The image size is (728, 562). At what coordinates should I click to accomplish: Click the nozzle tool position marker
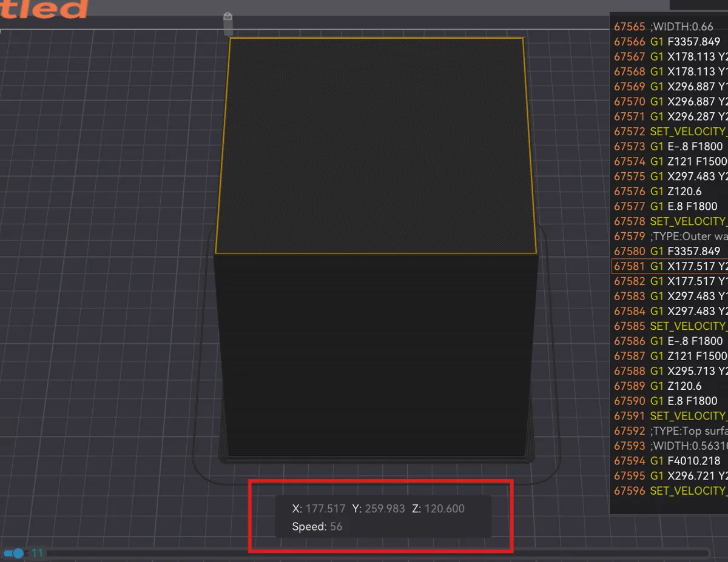coord(228,24)
